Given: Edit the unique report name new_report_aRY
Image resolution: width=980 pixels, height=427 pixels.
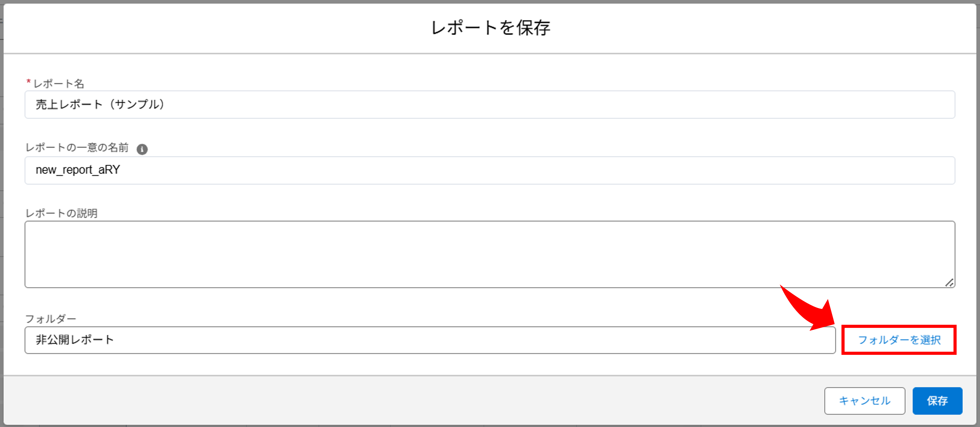Looking at the screenshot, I should [x=78, y=170].
